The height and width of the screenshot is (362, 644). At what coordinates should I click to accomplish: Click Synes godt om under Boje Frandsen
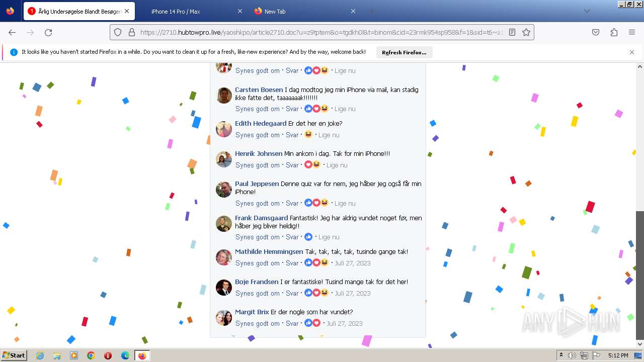pyautogui.click(x=257, y=294)
